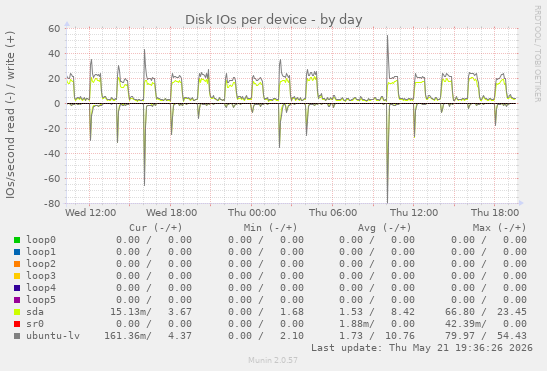Click the ubuntu-lv maximum write '54.43'
The width and height of the screenshot is (547, 371).
[512, 336]
